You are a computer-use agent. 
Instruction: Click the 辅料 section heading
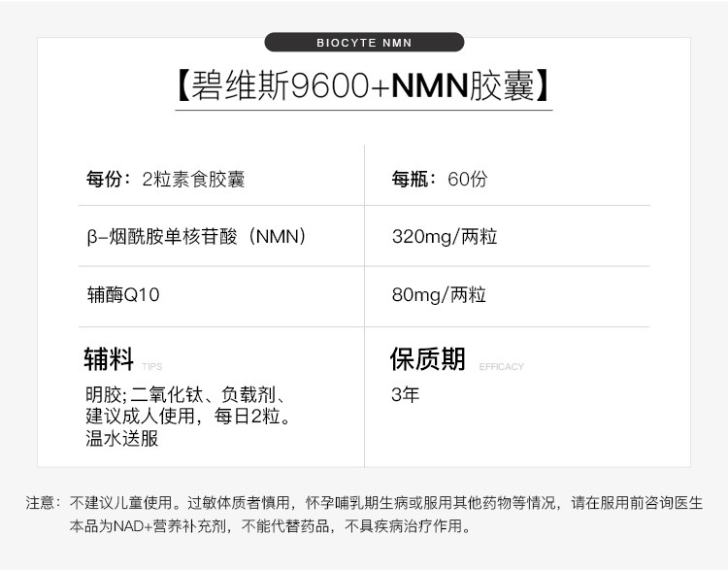click(109, 359)
